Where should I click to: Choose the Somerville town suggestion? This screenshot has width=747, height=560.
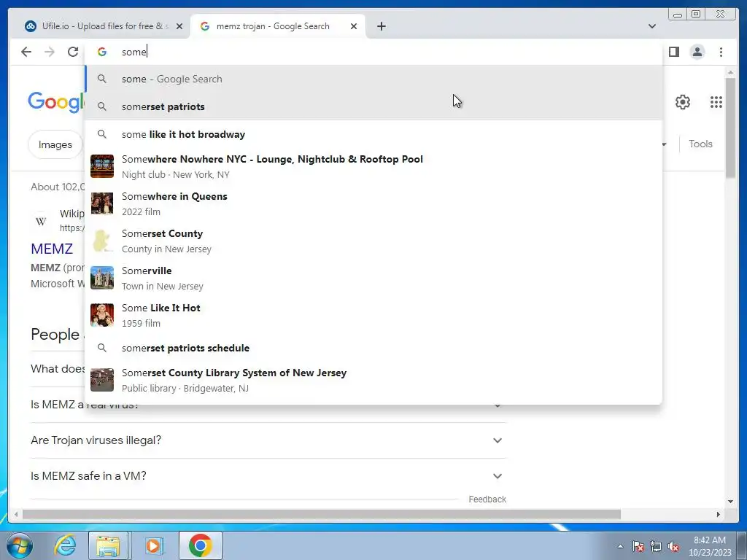click(x=373, y=278)
